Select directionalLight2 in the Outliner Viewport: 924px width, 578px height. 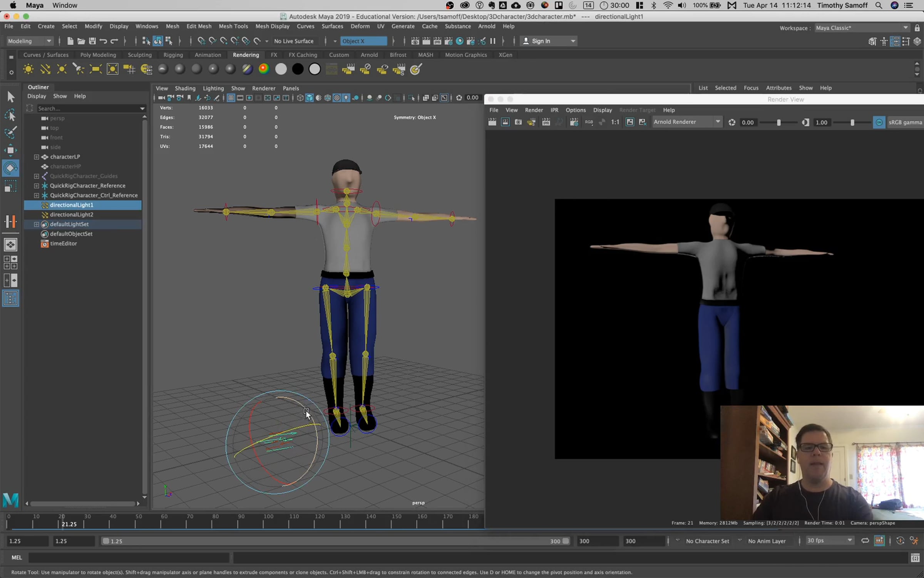(72, 215)
